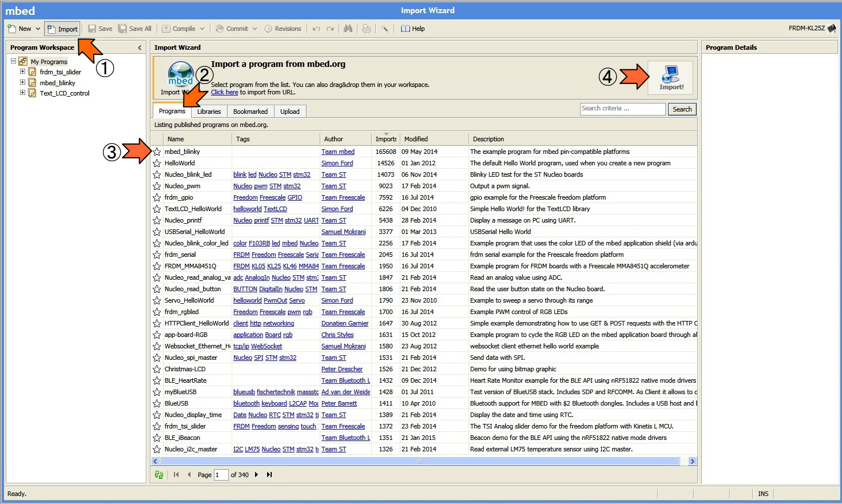Bookmark Christmas-LCD with its star

coord(157,369)
